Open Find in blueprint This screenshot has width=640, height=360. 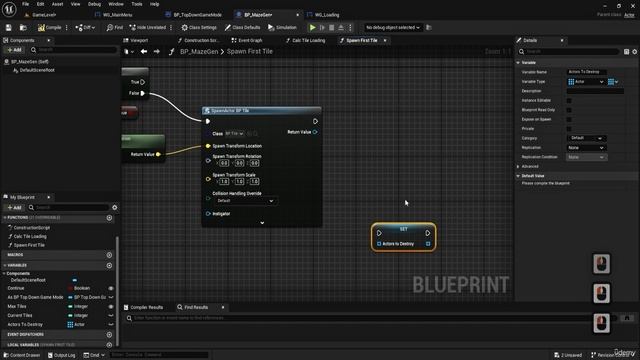pos(115,27)
